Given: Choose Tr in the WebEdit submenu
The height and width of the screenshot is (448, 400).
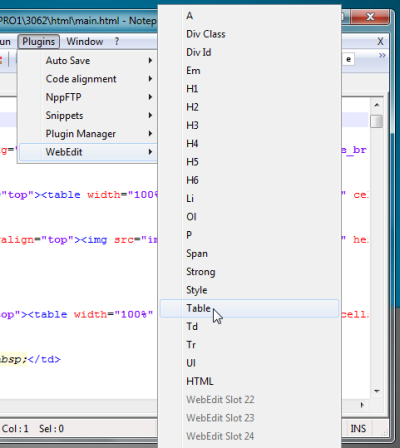Looking at the screenshot, I should point(249,345).
